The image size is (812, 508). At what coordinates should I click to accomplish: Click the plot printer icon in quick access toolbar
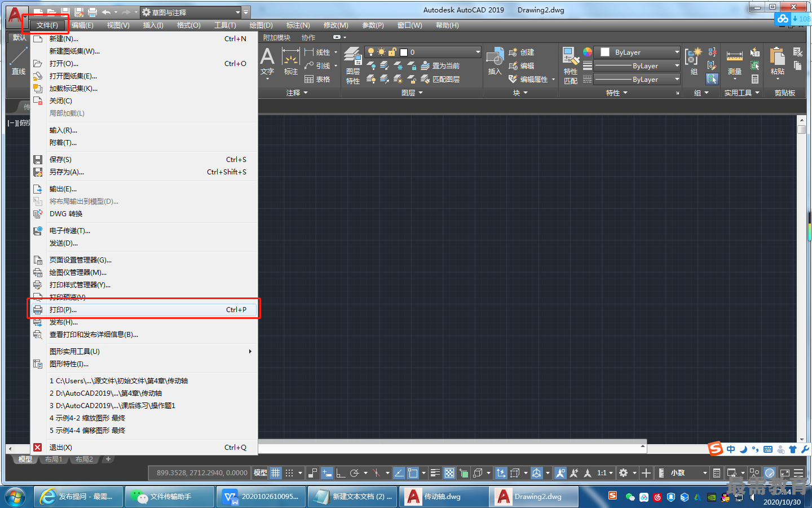pyautogui.click(x=92, y=12)
